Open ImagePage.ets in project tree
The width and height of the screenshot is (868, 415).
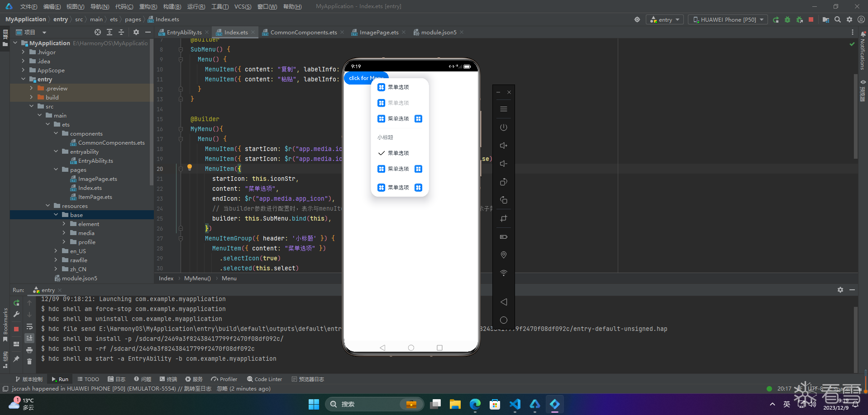97,179
